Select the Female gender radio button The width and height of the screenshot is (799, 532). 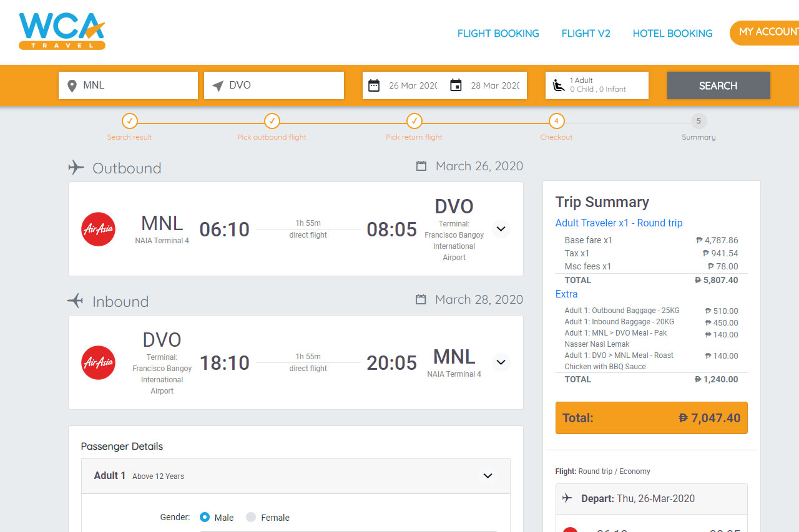(251, 517)
